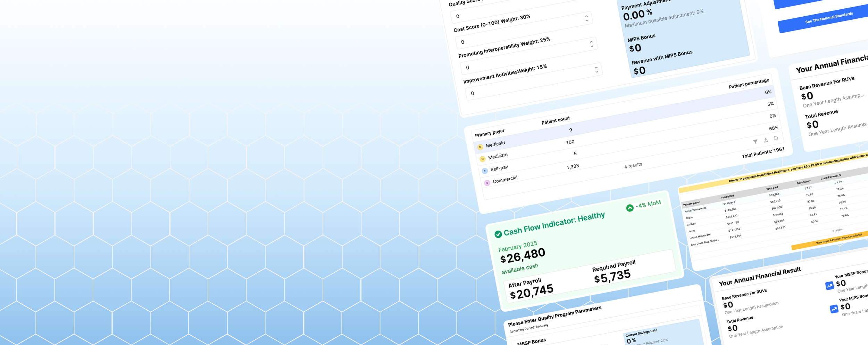Select the Medicare row label
This screenshot has height=345, width=868.
point(498,156)
